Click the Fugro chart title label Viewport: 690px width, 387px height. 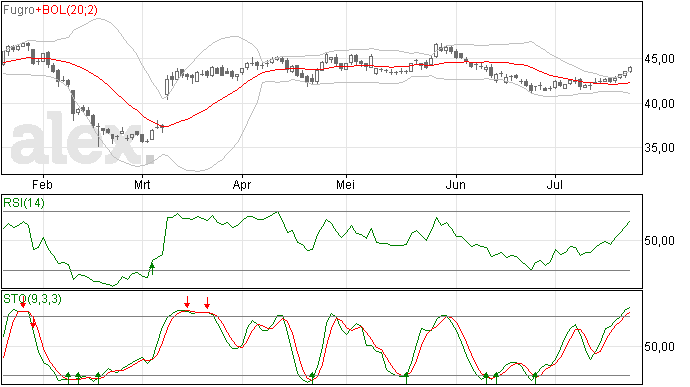pos(19,10)
